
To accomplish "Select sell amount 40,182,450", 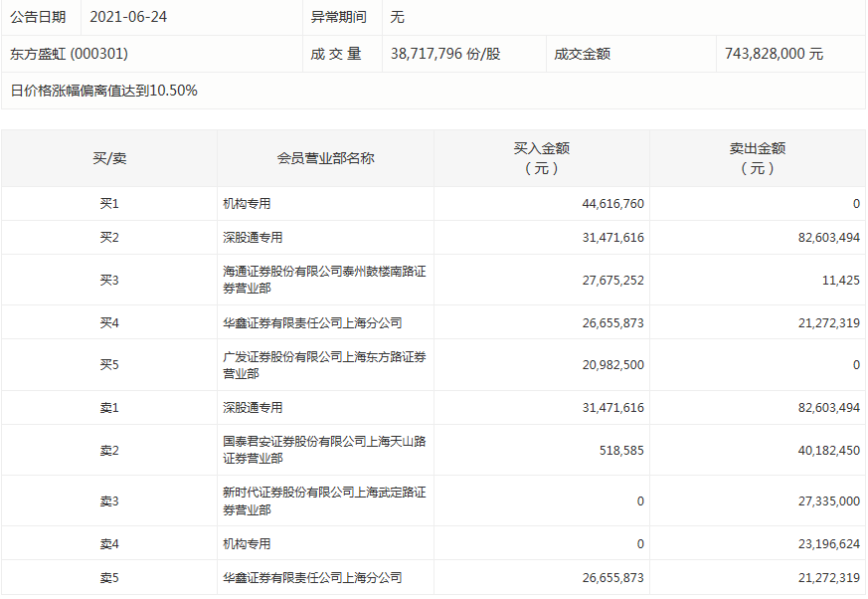I will [x=828, y=451].
